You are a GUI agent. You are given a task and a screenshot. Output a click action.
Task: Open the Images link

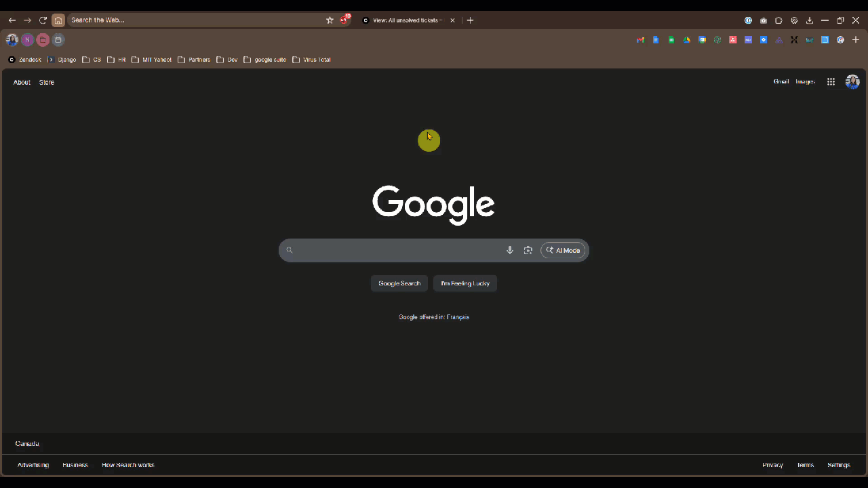click(x=806, y=81)
